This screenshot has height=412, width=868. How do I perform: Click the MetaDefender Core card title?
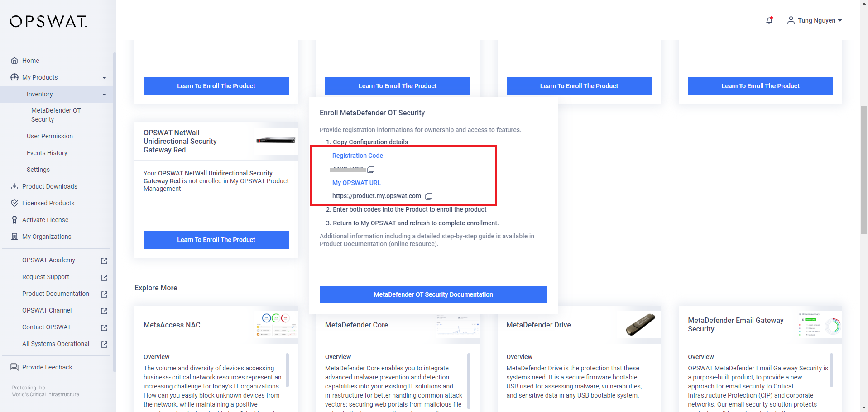(x=356, y=325)
